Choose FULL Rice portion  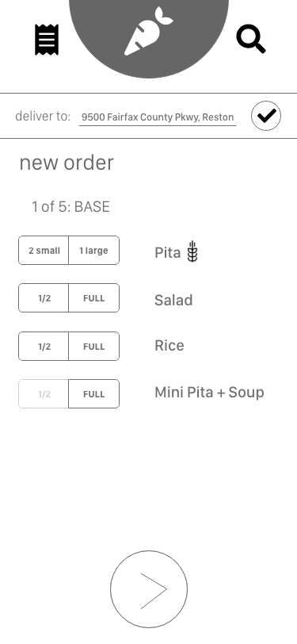click(x=94, y=347)
